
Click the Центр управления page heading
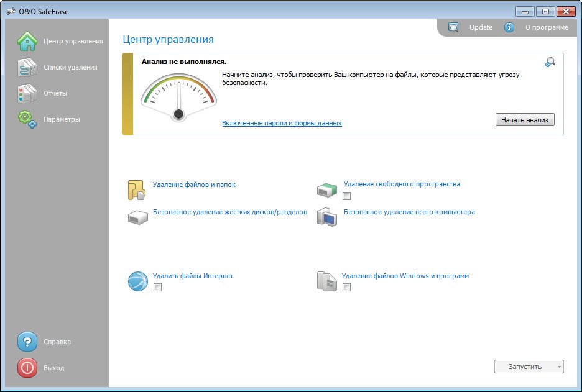[168, 39]
